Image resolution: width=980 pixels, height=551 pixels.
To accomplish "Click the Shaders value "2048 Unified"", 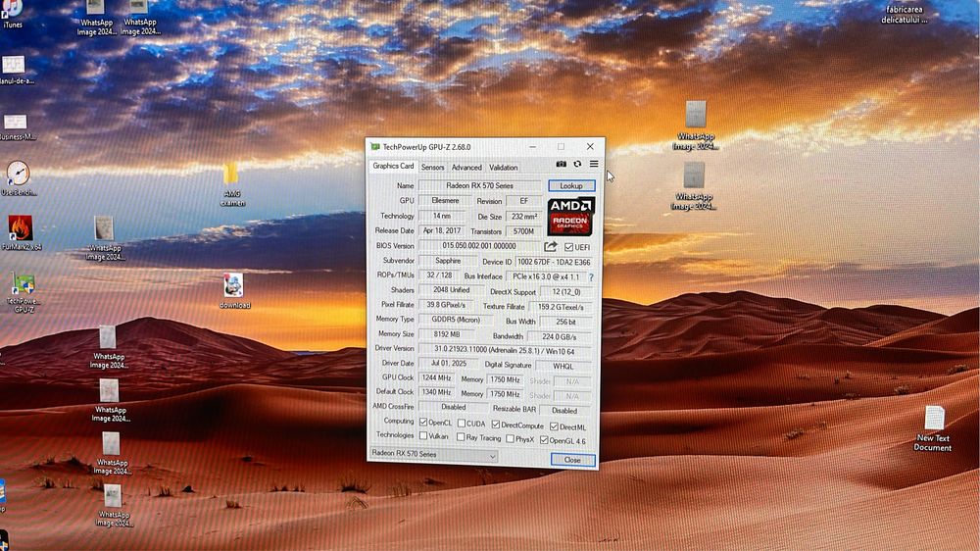I will pos(451,290).
